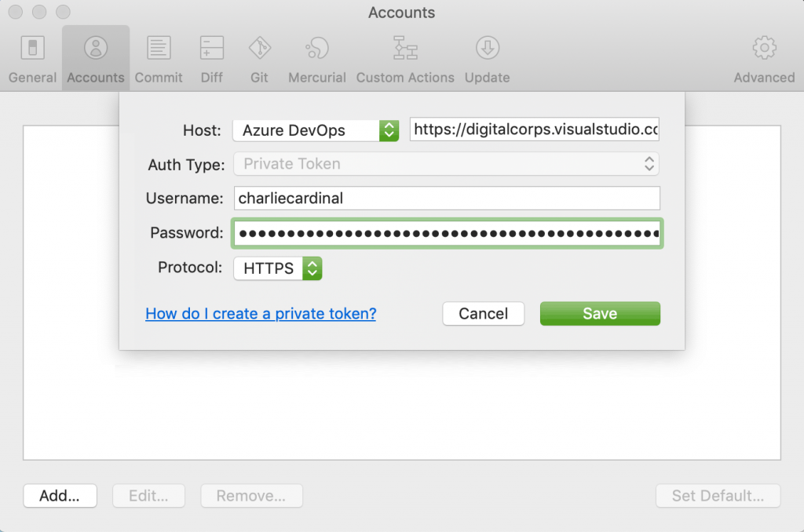The height and width of the screenshot is (532, 804).
Task: Focus the Username text field
Action: click(x=448, y=199)
